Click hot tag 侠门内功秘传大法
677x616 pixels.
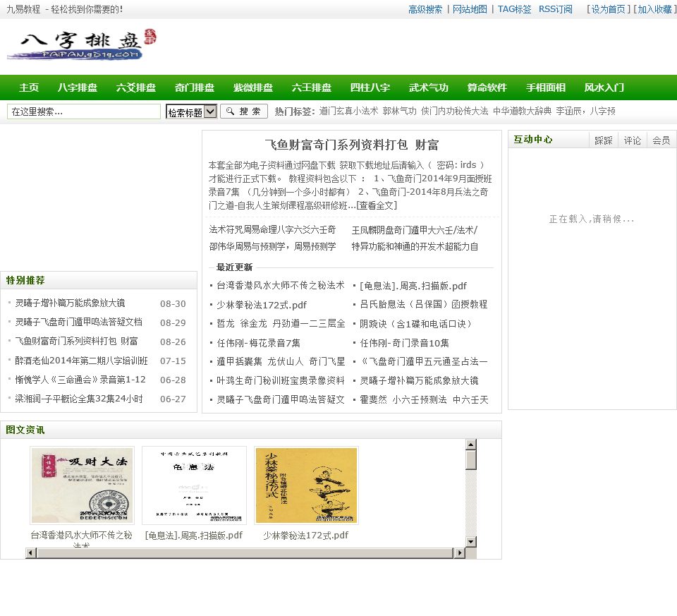(455, 111)
